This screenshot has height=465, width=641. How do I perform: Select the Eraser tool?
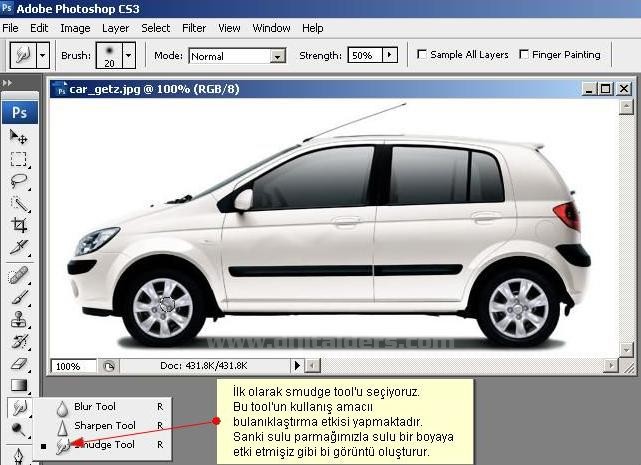(19, 363)
